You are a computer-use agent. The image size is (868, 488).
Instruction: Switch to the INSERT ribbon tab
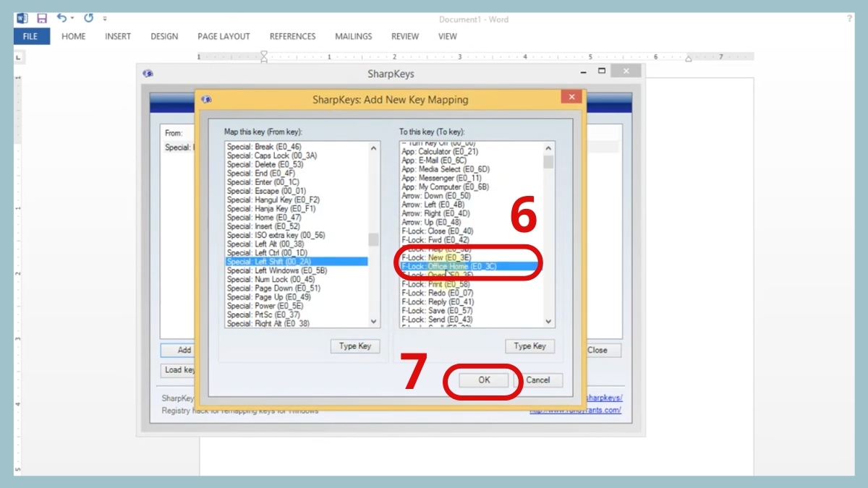click(x=118, y=36)
